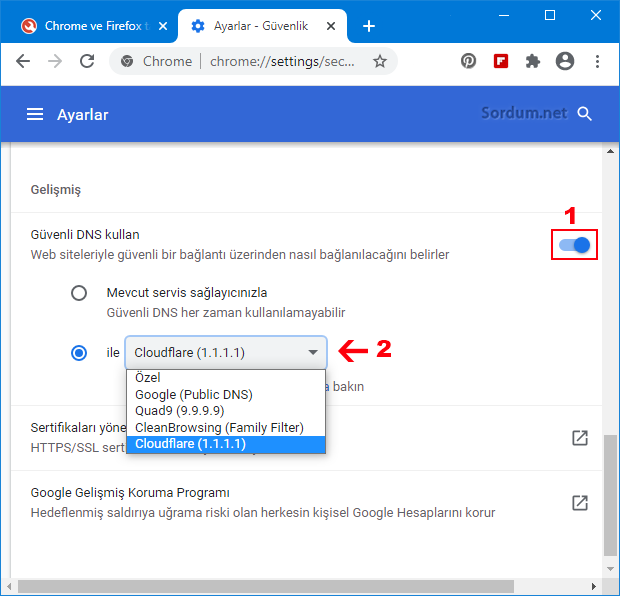Viewport: 620px width, 596px height.
Task: Click the Güvenli DNS kullan label
Action: pos(85,235)
